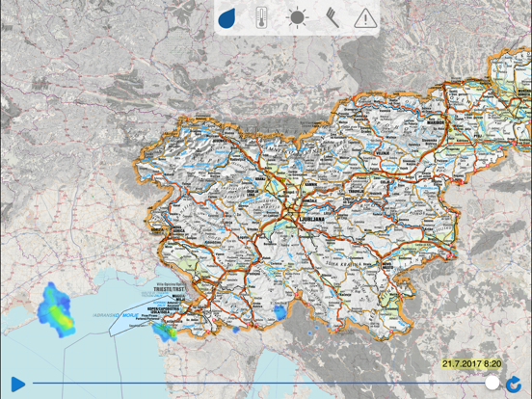This screenshot has width=532, height=399.
Task: View weather warnings triangle icon
Action: [x=365, y=18]
